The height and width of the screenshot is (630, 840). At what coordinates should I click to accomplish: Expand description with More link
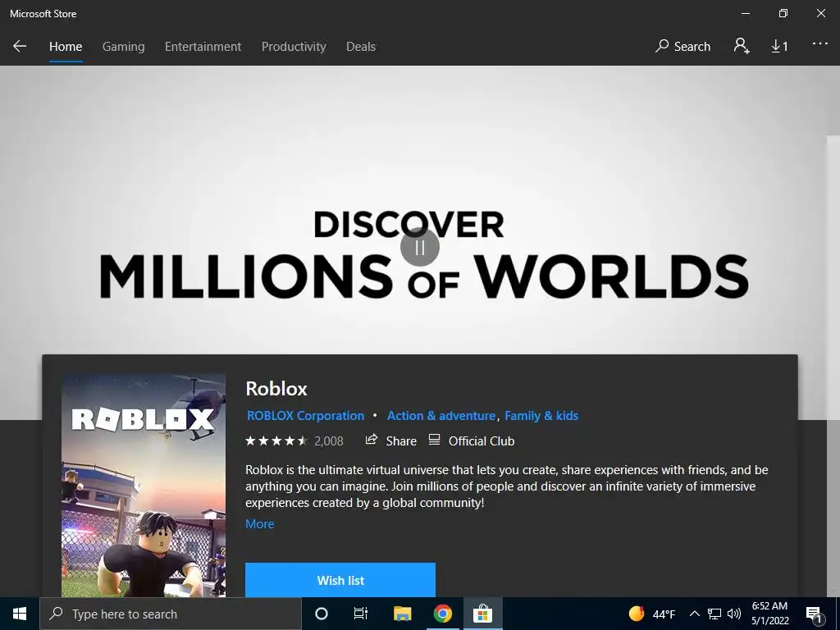(260, 524)
